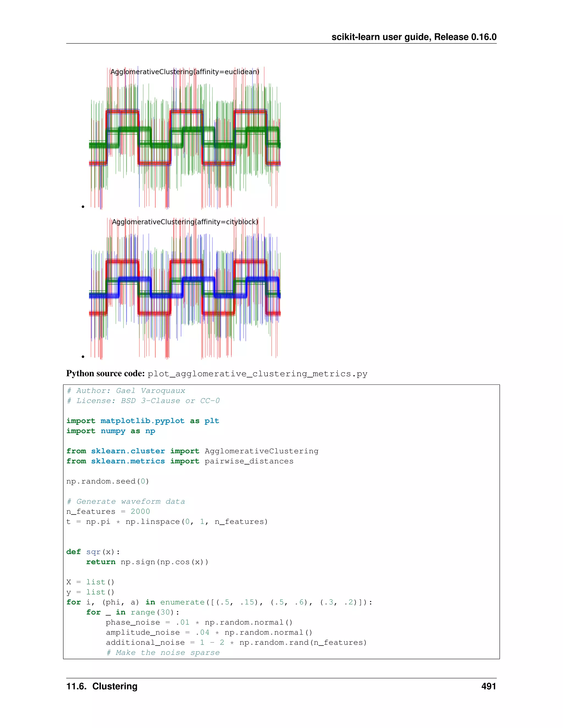Select comment '# Make the noise sparse'
The image size is (563, 728).
click(x=163, y=652)
